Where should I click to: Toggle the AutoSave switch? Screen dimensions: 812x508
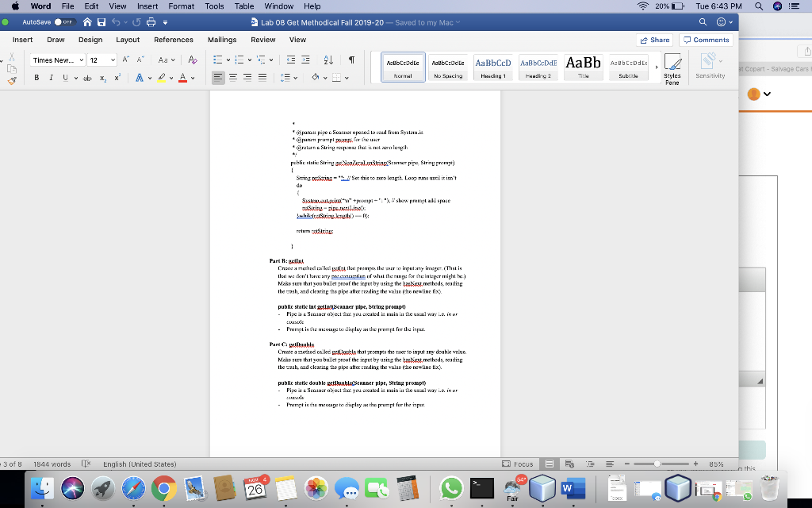[x=65, y=22]
